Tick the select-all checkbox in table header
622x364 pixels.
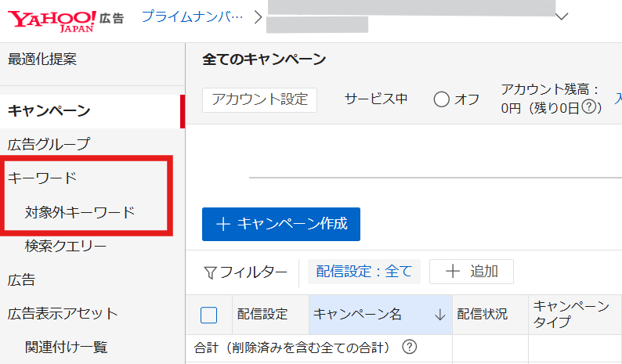click(208, 315)
